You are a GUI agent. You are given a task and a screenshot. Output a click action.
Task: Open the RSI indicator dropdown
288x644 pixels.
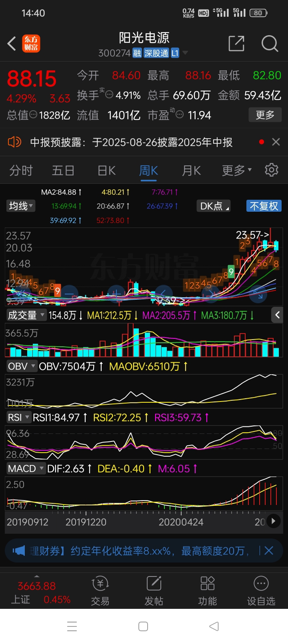coord(18,417)
